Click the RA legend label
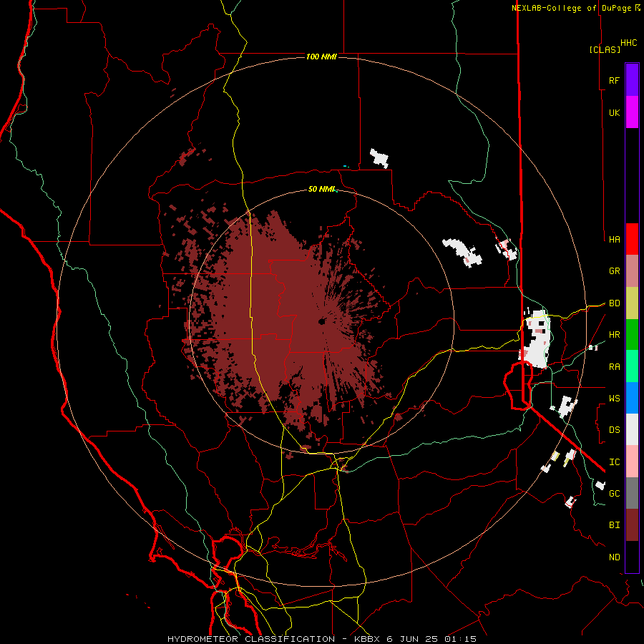The image size is (644, 644). (x=614, y=367)
